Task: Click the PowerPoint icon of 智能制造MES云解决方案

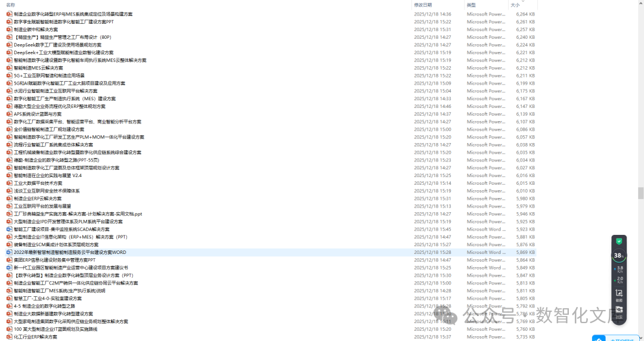Action: (x=10, y=68)
